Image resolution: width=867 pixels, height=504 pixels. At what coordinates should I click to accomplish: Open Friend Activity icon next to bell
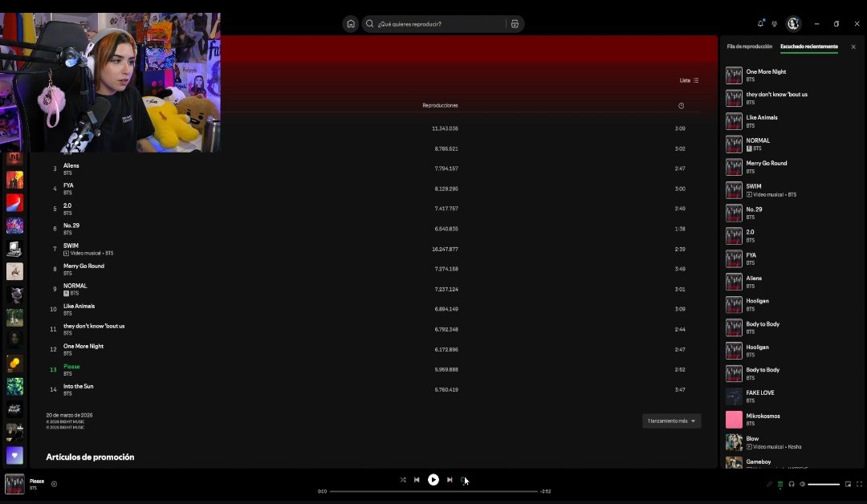click(x=775, y=24)
